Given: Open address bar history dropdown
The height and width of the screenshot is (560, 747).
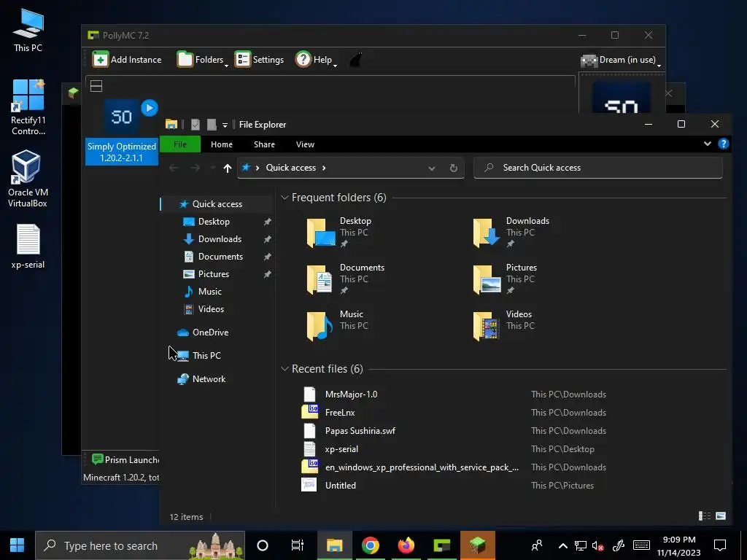Looking at the screenshot, I should (432, 168).
